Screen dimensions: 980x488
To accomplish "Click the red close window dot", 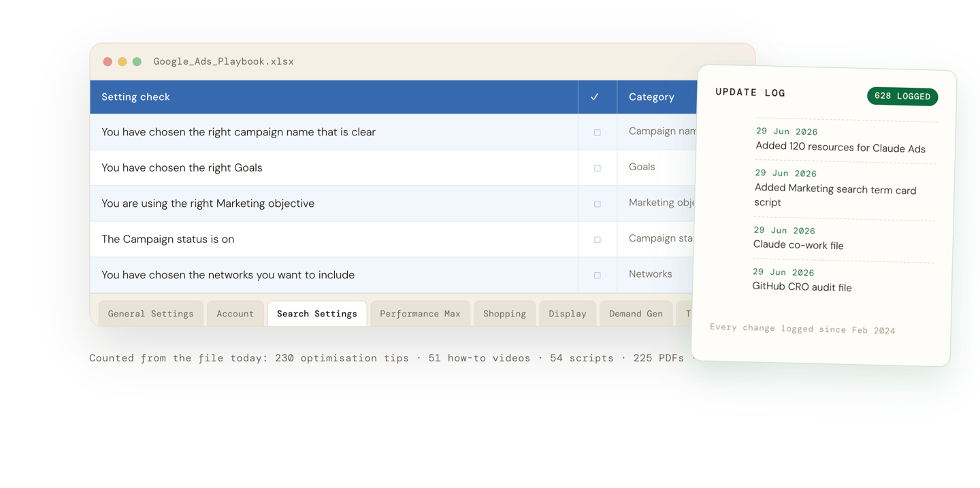I will click(x=108, y=61).
